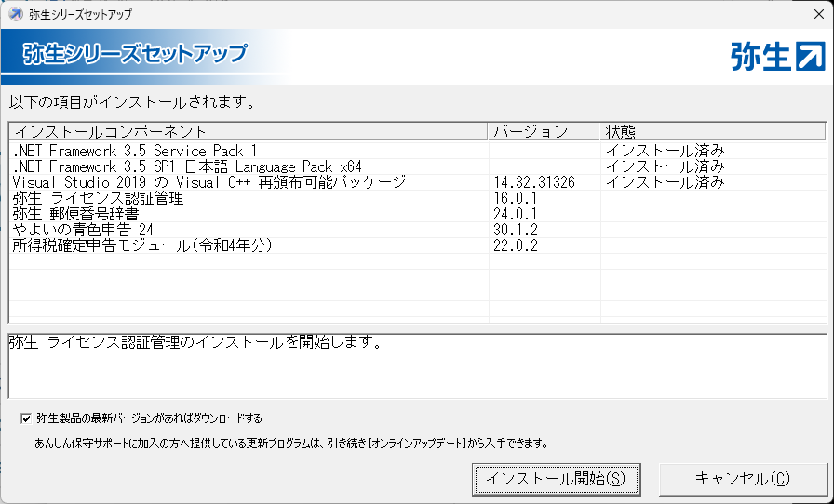Select the 弥生 ライセンス認証管理 row
This screenshot has width=834, height=504.
click(x=418, y=198)
